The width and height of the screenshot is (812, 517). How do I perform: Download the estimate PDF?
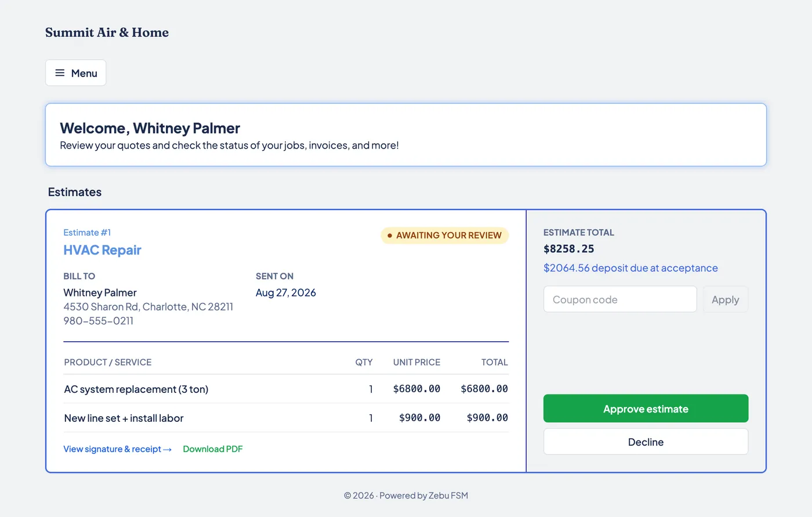tap(213, 449)
